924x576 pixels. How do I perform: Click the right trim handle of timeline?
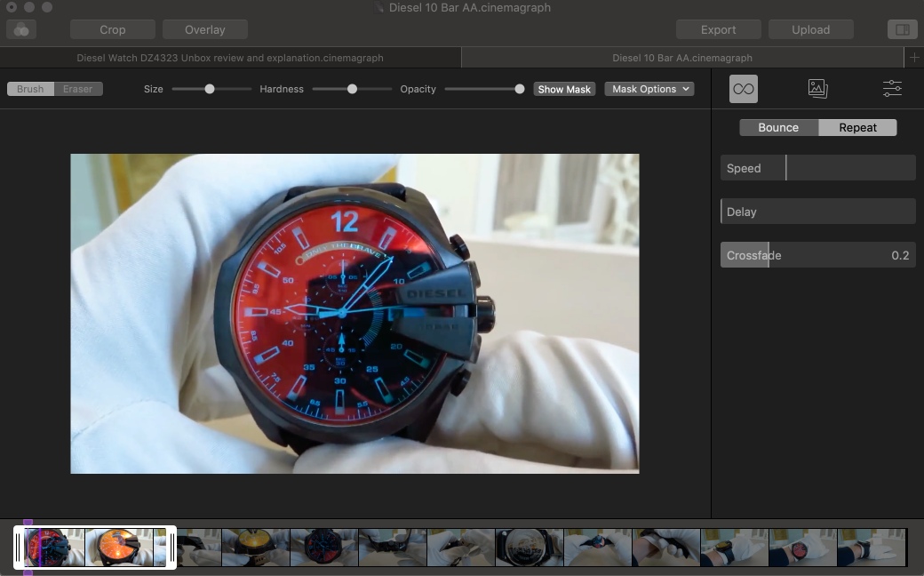coord(171,548)
